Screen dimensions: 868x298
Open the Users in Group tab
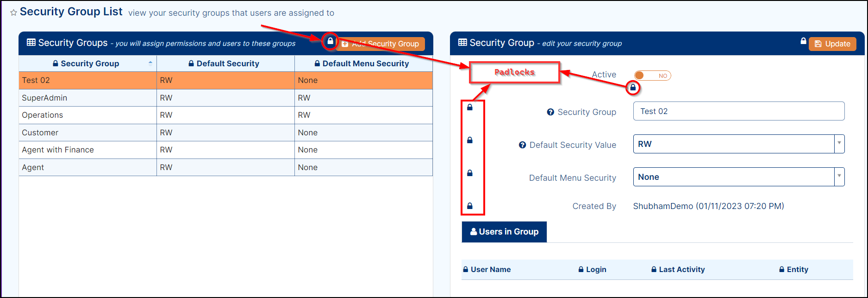pos(504,232)
